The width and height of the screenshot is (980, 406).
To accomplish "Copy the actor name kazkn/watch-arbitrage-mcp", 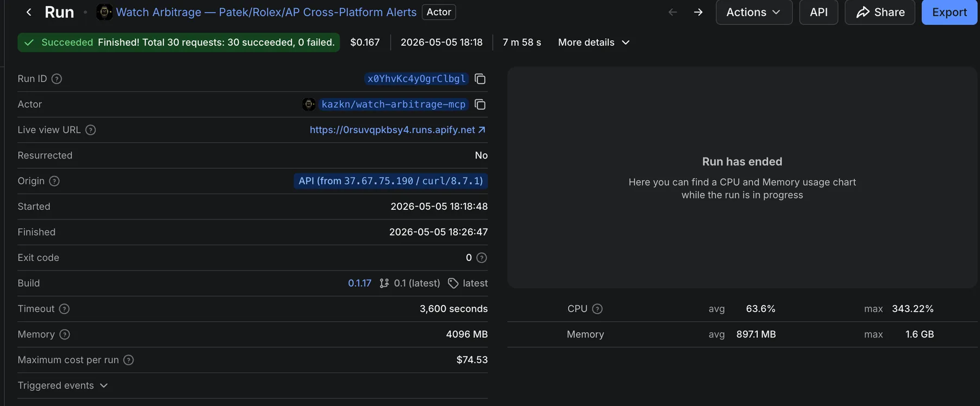I will point(480,105).
